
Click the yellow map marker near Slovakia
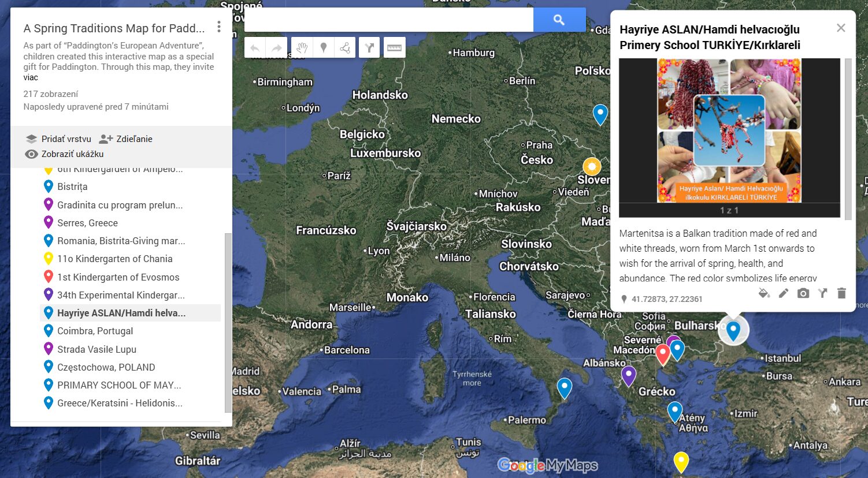(x=591, y=167)
